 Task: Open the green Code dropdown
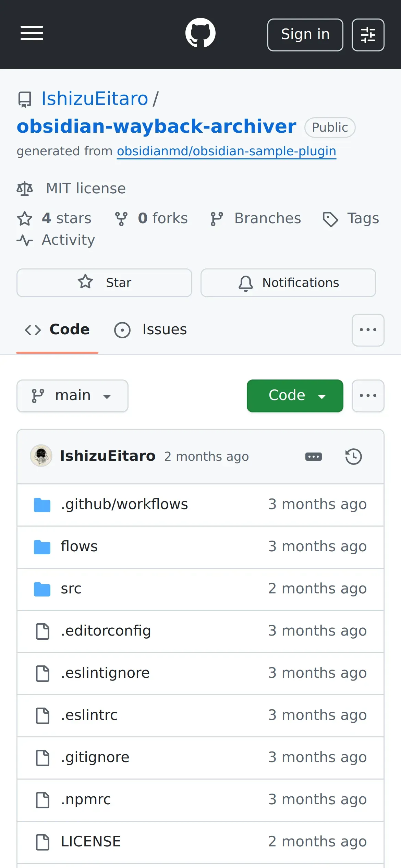pos(295,396)
